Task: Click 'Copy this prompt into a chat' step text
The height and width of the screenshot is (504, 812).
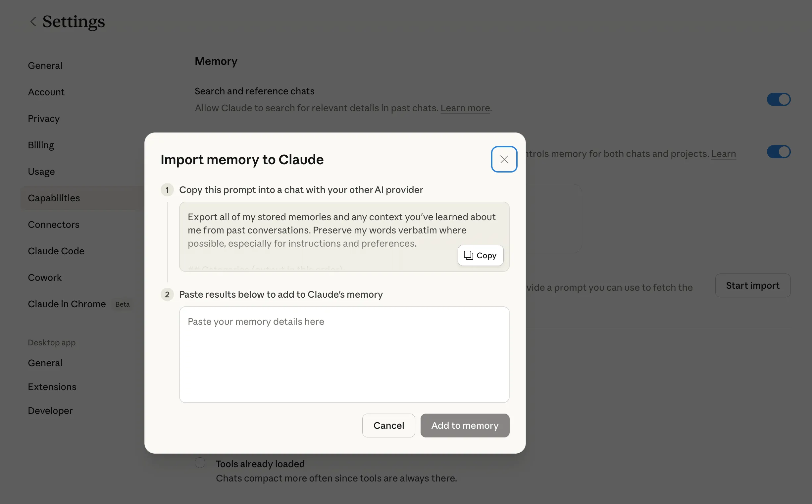Action: click(x=301, y=190)
